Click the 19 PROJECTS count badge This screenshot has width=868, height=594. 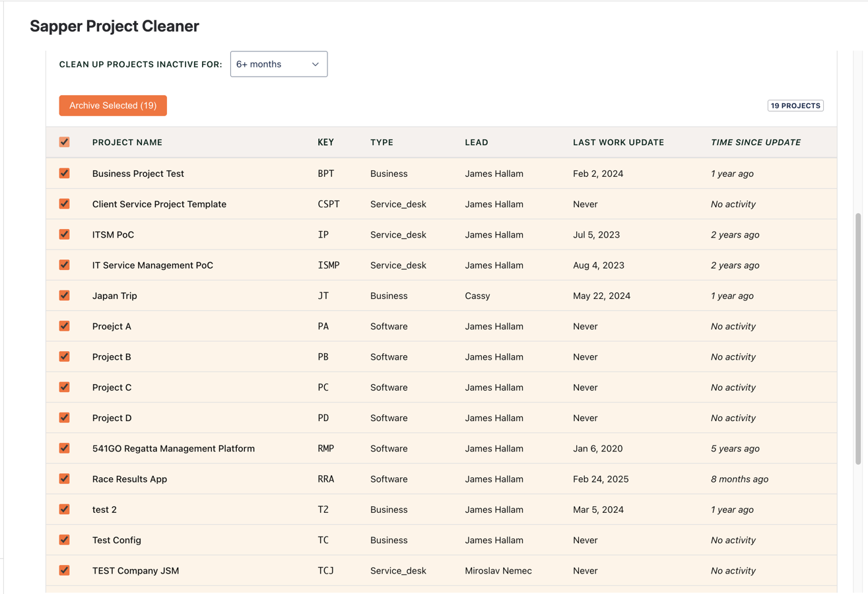[x=795, y=106]
